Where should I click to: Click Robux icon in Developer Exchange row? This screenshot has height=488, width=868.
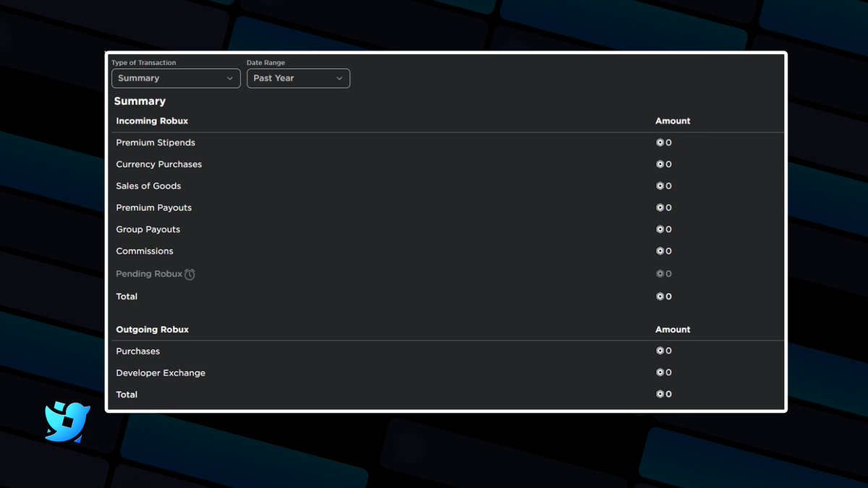coord(660,372)
